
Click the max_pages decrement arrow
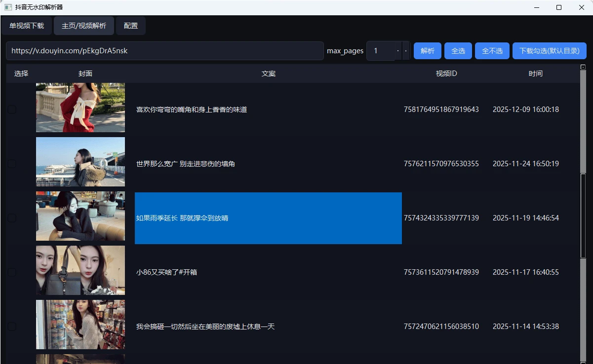coord(405,51)
